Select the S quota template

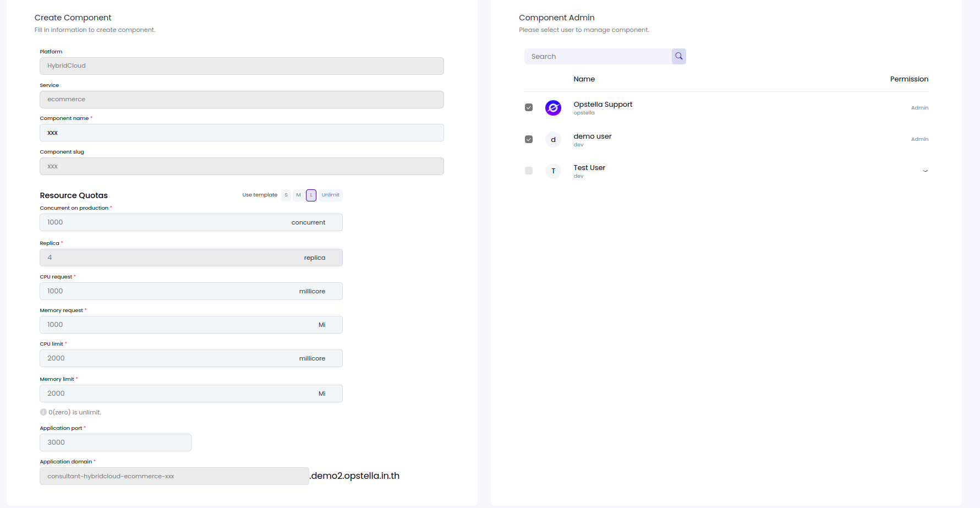coord(286,195)
